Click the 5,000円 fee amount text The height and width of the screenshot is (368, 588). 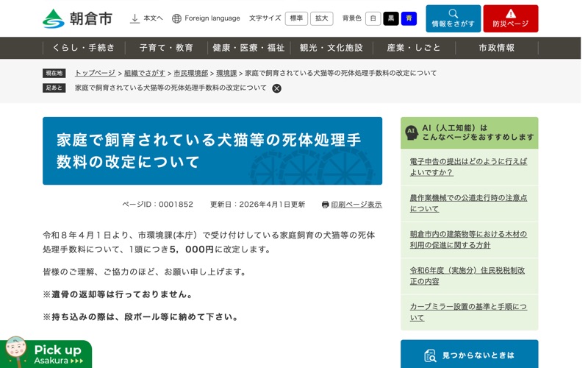(x=192, y=250)
